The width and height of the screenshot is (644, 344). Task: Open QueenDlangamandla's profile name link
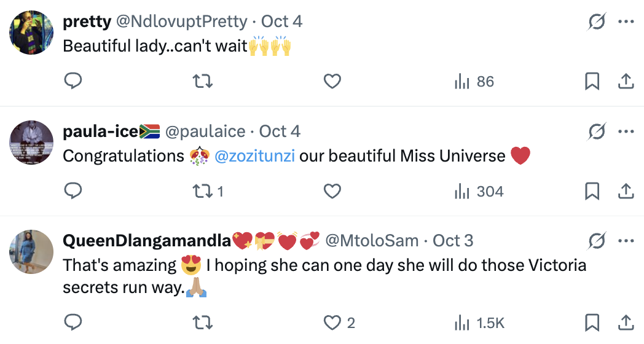[x=147, y=241]
